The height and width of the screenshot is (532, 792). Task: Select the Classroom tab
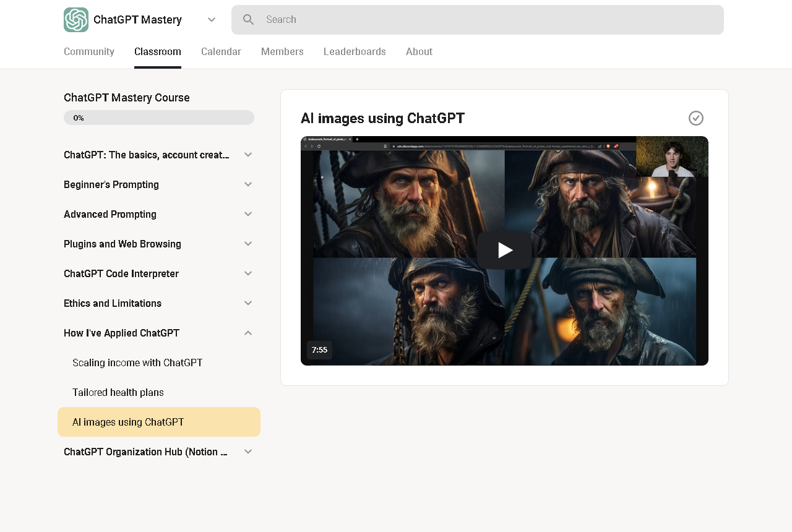(158, 51)
